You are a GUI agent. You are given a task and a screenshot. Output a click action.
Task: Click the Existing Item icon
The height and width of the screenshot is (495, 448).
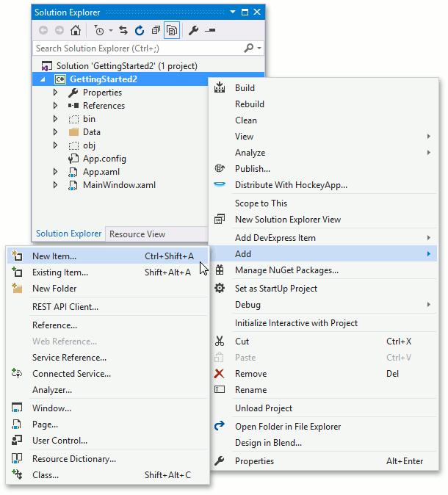[x=17, y=272]
